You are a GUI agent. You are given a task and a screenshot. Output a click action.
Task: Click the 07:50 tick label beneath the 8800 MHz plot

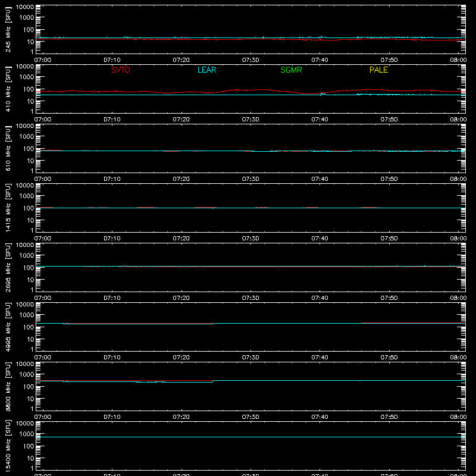pos(389,417)
